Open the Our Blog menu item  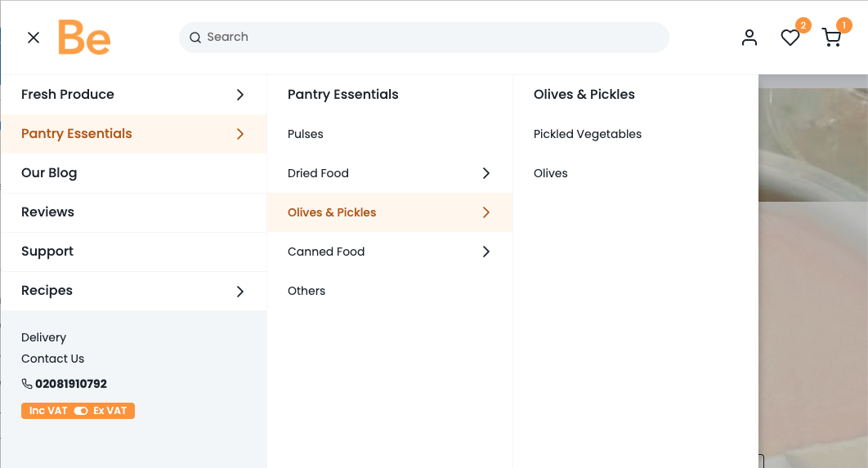tap(49, 173)
